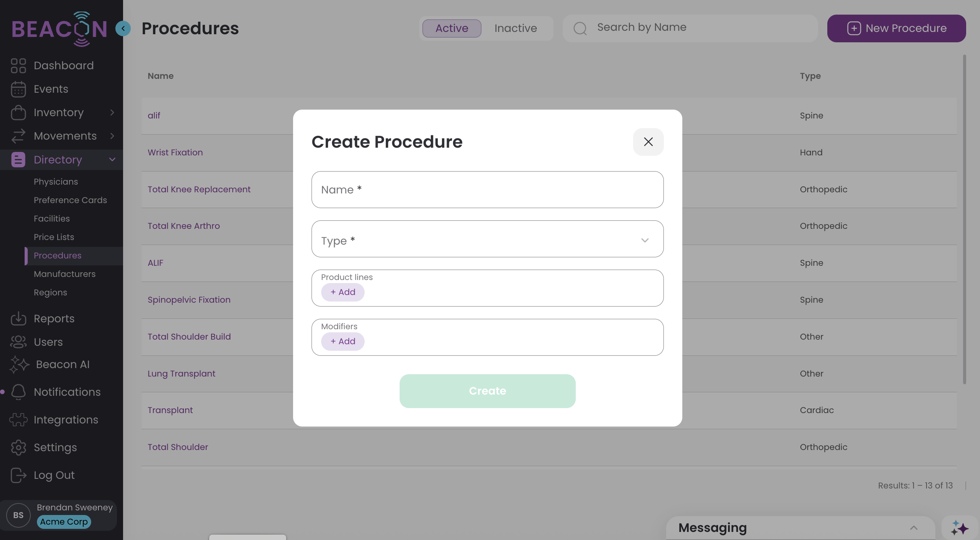Open the Type dropdown in Create Procedure
The width and height of the screenshot is (980, 540).
[x=487, y=239]
